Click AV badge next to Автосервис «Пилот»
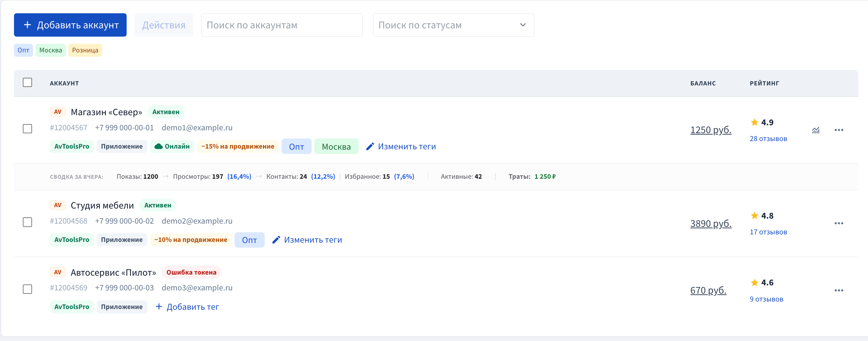 (58, 272)
